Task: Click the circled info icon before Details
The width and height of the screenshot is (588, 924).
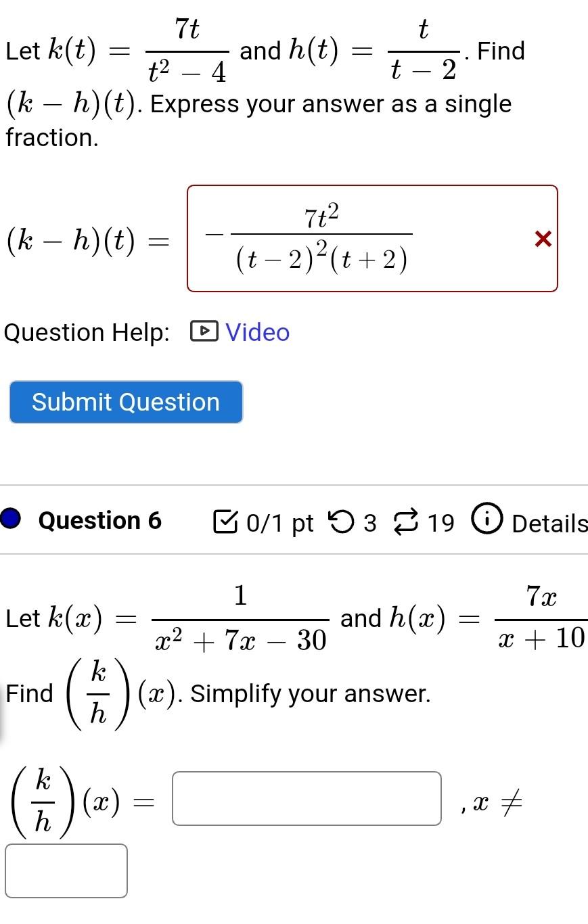Action: [487, 520]
